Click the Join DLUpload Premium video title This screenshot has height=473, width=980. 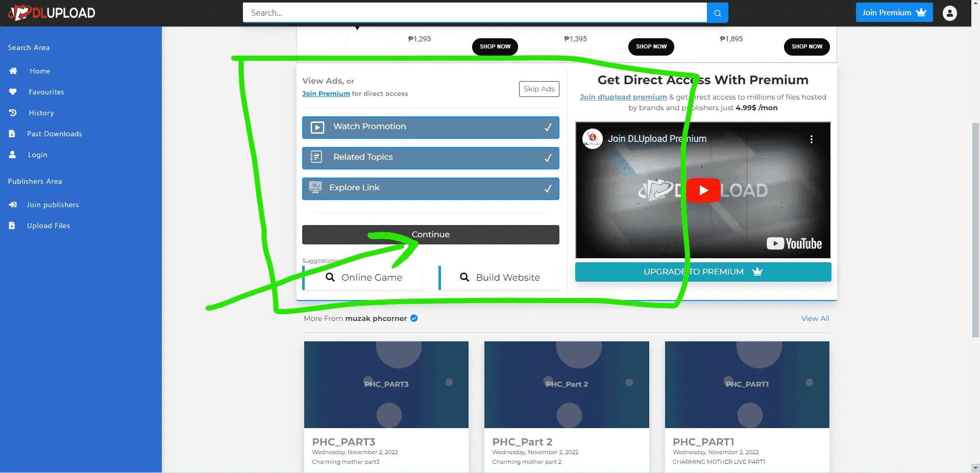(657, 139)
